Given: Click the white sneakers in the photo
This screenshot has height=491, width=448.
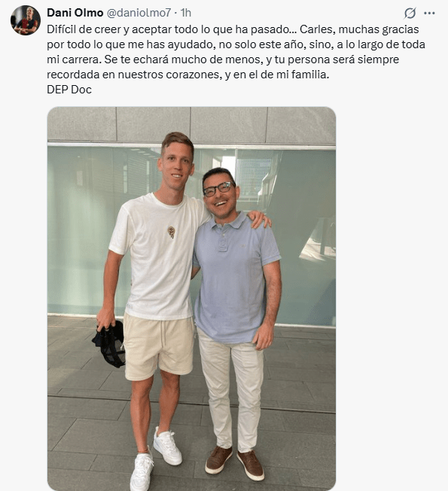Looking at the screenshot, I should (156, 459).
